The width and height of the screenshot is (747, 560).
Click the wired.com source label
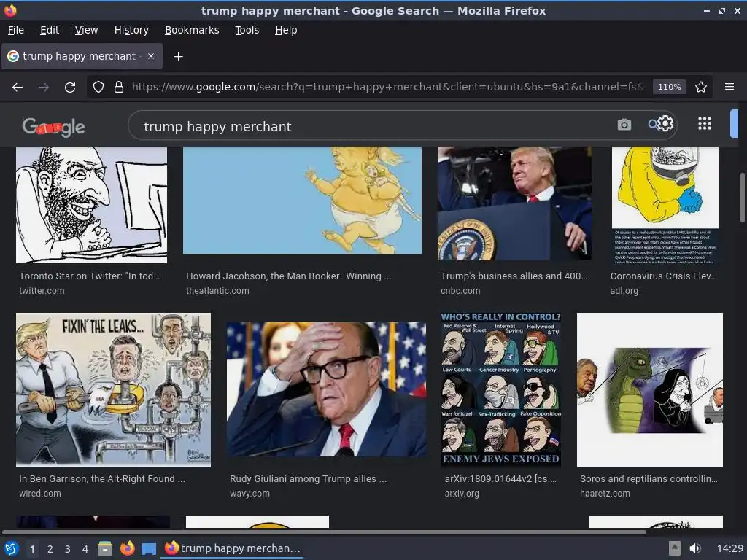tap(40, 494)
